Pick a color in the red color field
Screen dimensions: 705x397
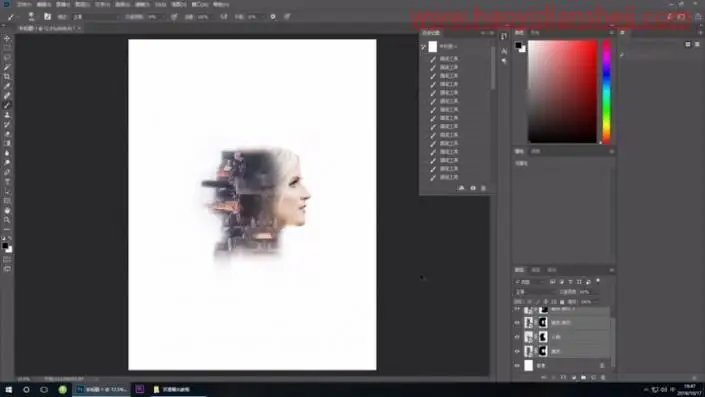click(562, 92)
